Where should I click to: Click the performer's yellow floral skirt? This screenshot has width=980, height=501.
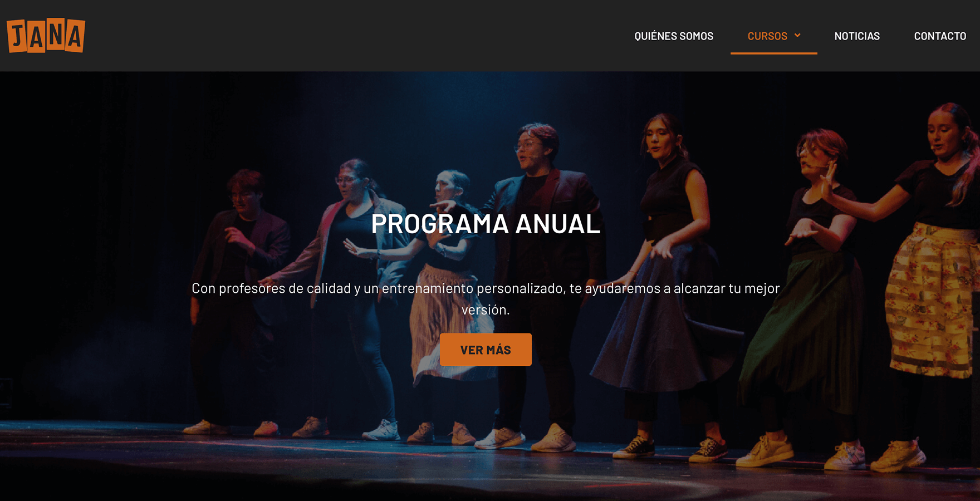933,301
